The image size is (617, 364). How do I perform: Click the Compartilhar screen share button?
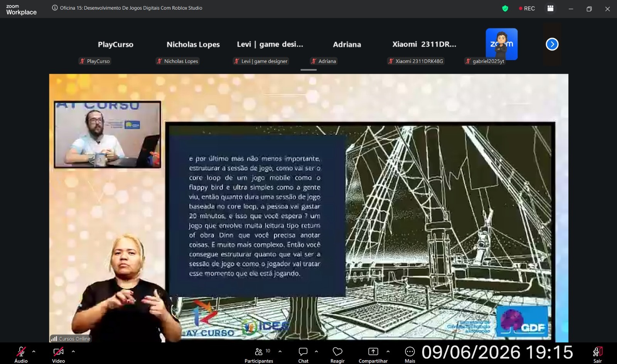pyautogui.click(x=373, y=354)
